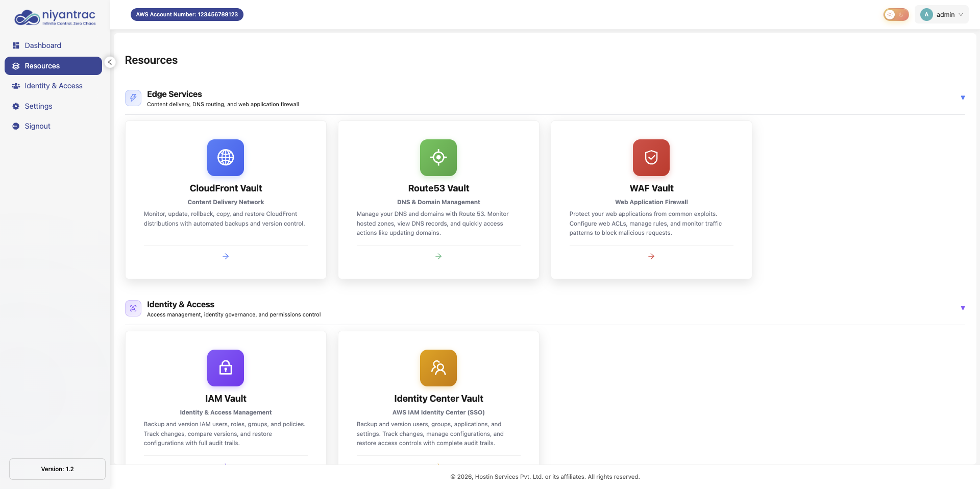Click the green arrow on Route53 Vault card
The width and height of the screenshot is (980, 489).
pyautogui.click(x=438, y=256)
